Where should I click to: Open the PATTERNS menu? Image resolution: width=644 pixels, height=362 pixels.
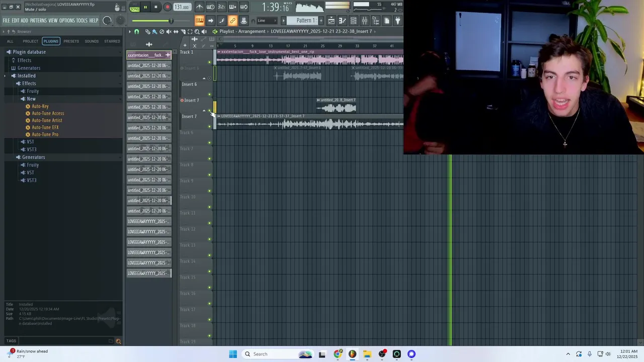tap(38, 21)
